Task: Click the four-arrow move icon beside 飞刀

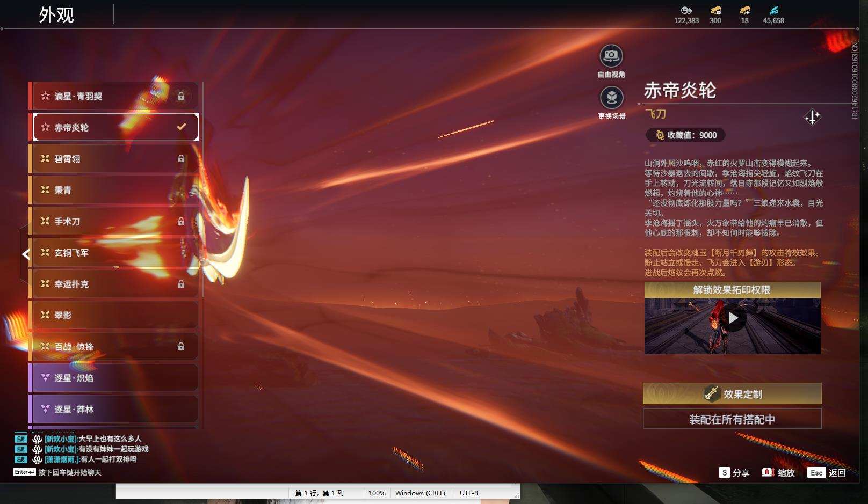Action: point(812,117)
